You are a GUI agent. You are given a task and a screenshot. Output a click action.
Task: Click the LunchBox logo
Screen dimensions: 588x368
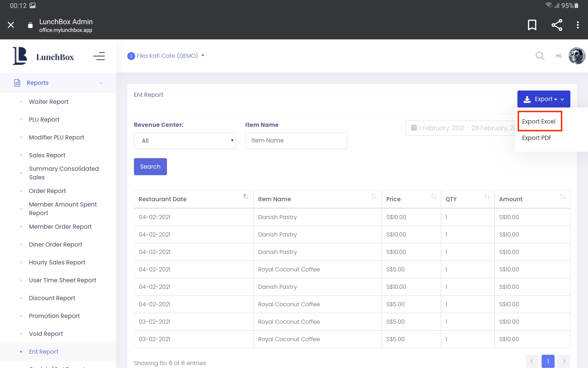[43, 56]
